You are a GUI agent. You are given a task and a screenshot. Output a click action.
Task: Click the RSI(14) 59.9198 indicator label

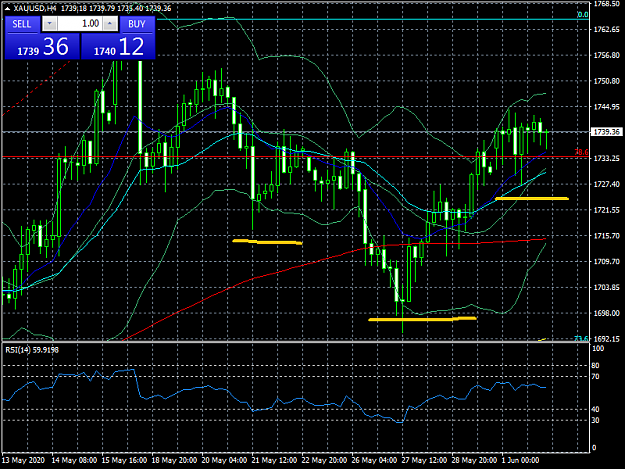pyautogui.click(x=32, y=350)
